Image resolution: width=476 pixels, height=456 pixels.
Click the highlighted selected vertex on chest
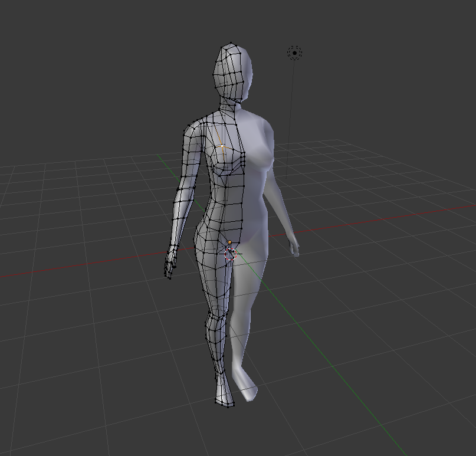tap(222, 146)
